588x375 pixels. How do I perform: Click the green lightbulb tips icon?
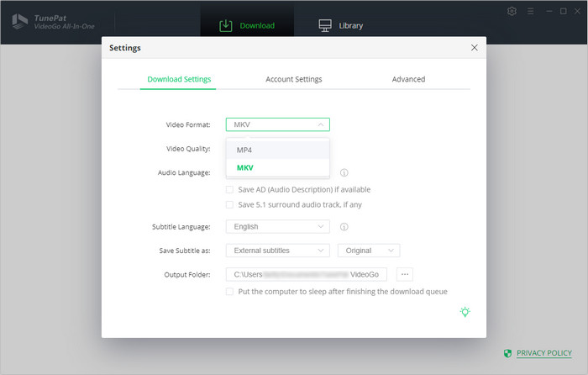point(465,312)
